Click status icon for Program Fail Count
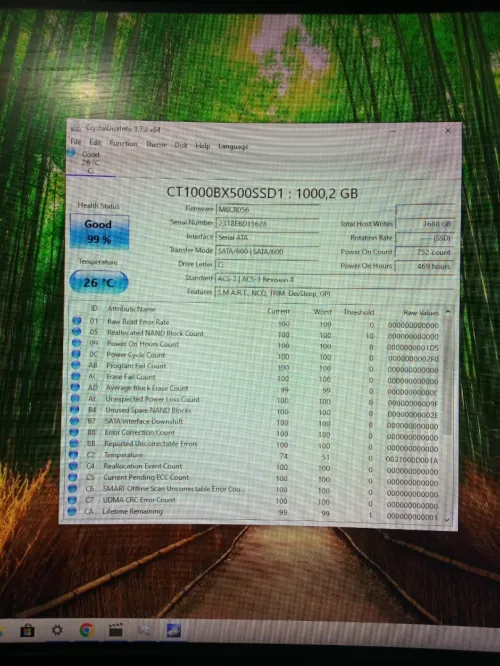500x666 pixels. coord(76,365)
